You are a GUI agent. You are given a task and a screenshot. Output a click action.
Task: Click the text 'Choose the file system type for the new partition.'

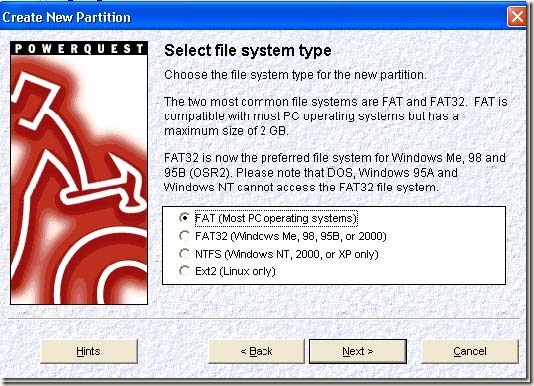click(x=295, y=75)
